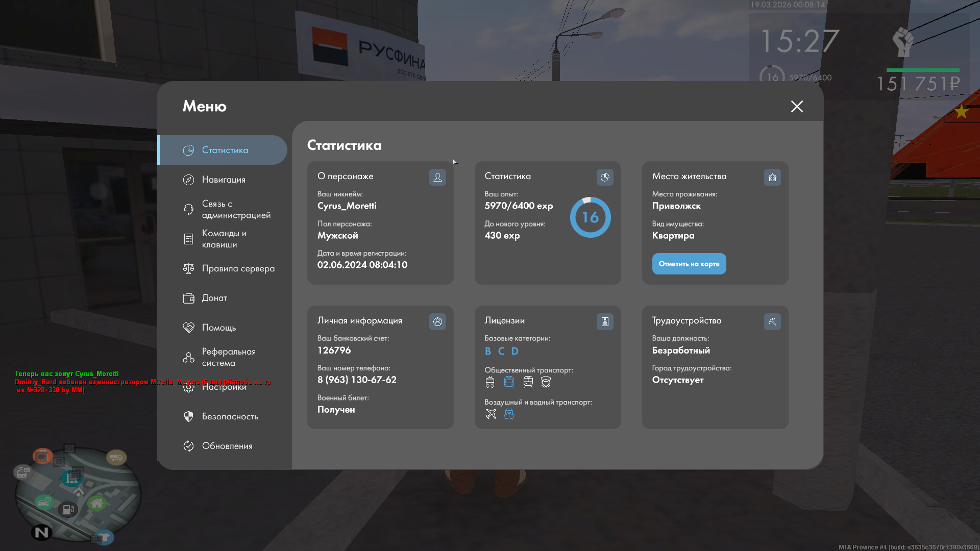Click the circular minimap
Image resolution: width=980 pixels, height=551 pixels.
point(78,494)
